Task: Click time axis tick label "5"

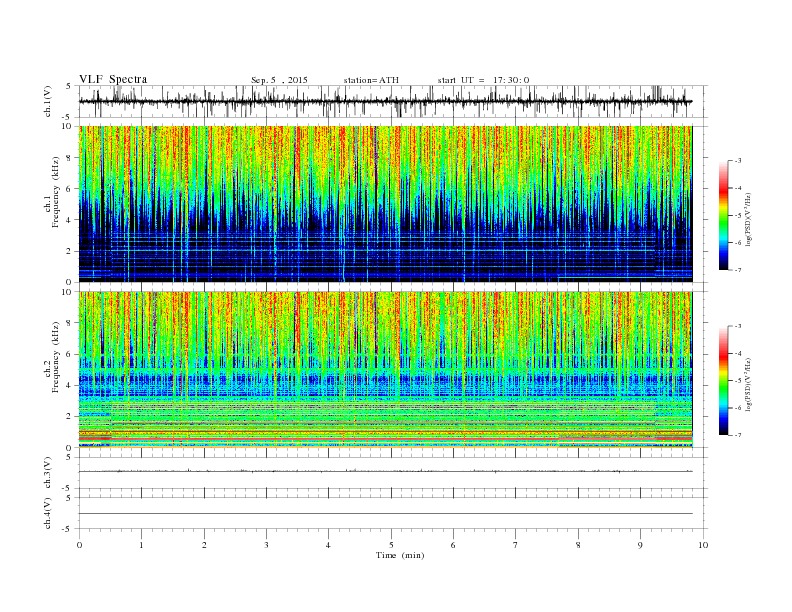Action: 391,545
